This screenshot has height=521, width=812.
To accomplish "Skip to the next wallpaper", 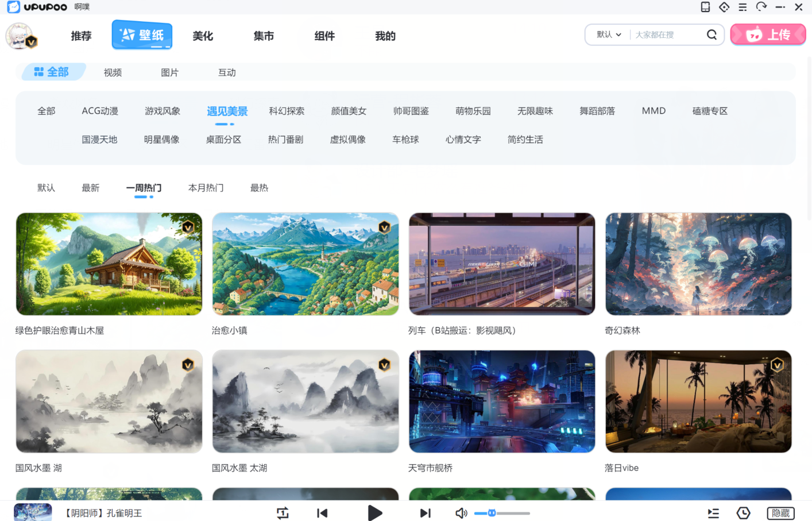I will [x=425, y=513].
